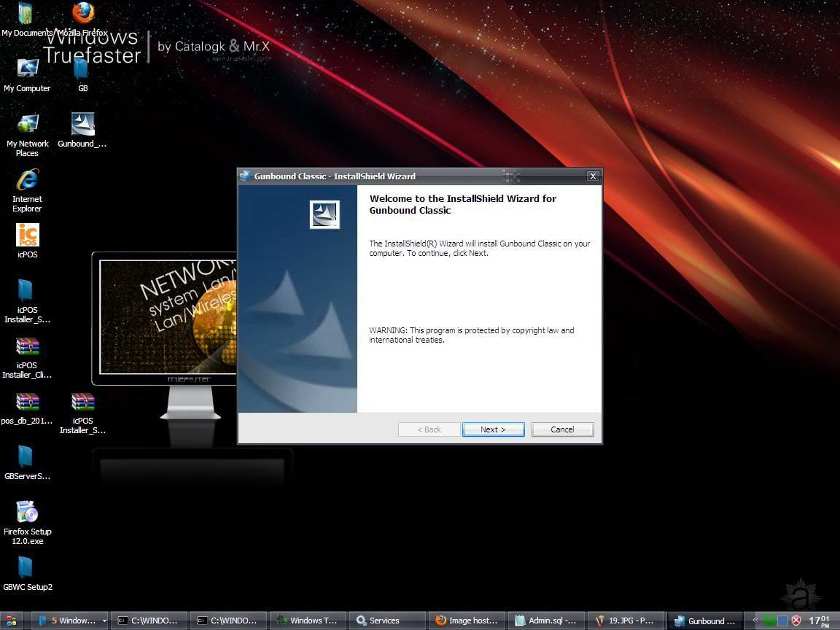Select the orange icPOS application icon
Viewport: 840px width, 630px height.
[x=27, y=236]
